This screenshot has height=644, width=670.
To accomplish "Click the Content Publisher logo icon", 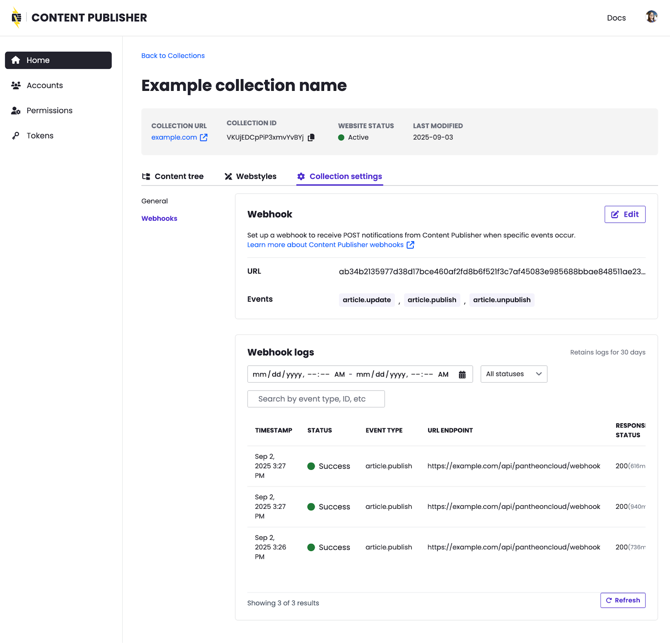I will (x=16, y=18).
